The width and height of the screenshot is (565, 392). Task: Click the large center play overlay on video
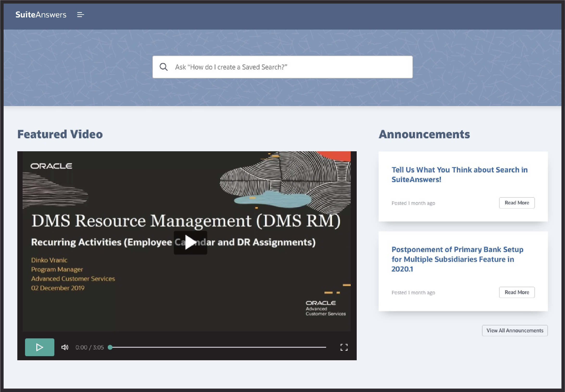(190, 242)
